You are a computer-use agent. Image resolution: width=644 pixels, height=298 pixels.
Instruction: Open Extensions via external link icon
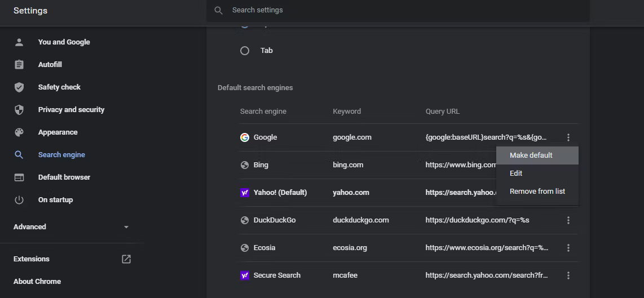(126, 259)
